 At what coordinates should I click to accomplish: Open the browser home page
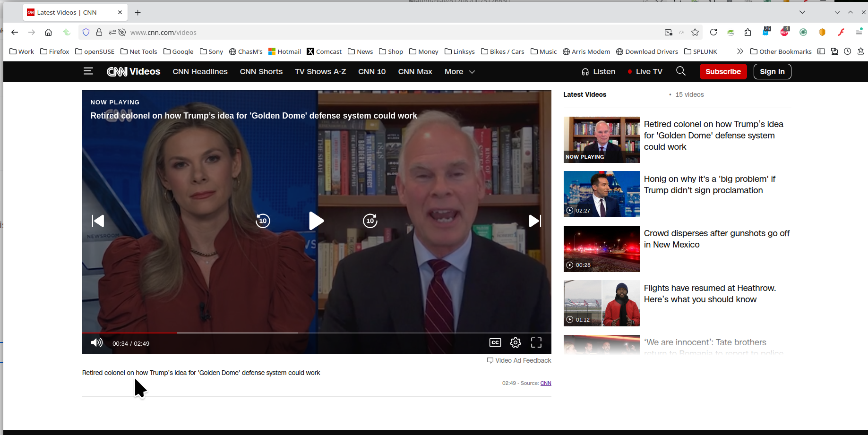coord(48,32)
